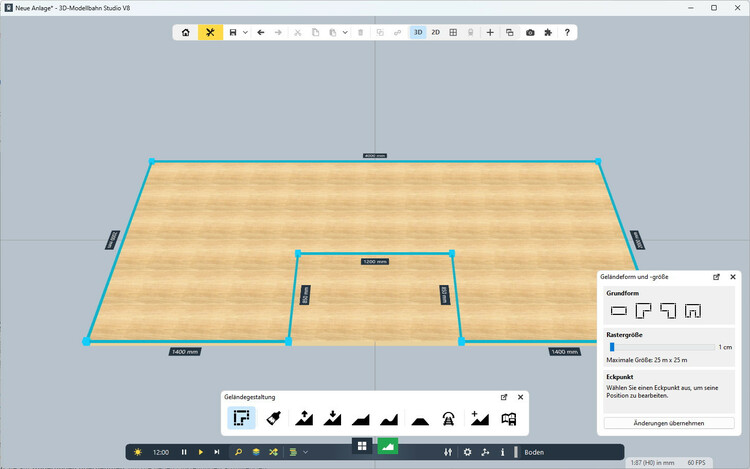Delete using the trash can icon
The width and height of the screenshot is (750, 469).
click(361, 33)
